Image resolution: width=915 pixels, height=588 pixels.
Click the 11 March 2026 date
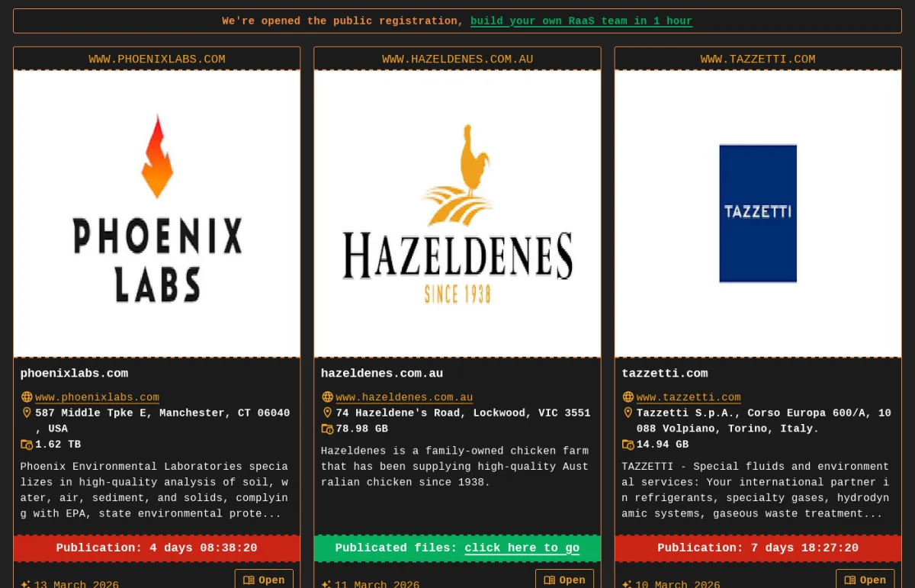(377, 583)
